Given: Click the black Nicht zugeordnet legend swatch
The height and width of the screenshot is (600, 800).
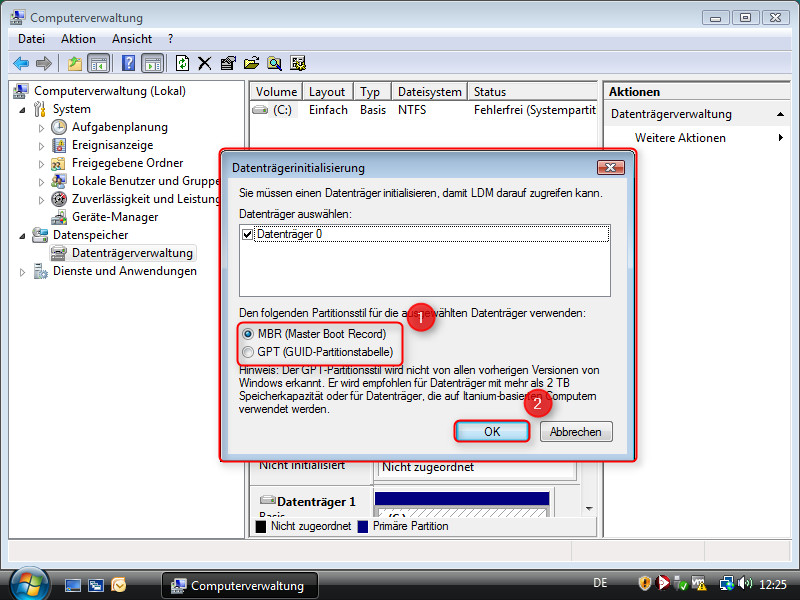Looking at the screenshot, I should point(261,527).
